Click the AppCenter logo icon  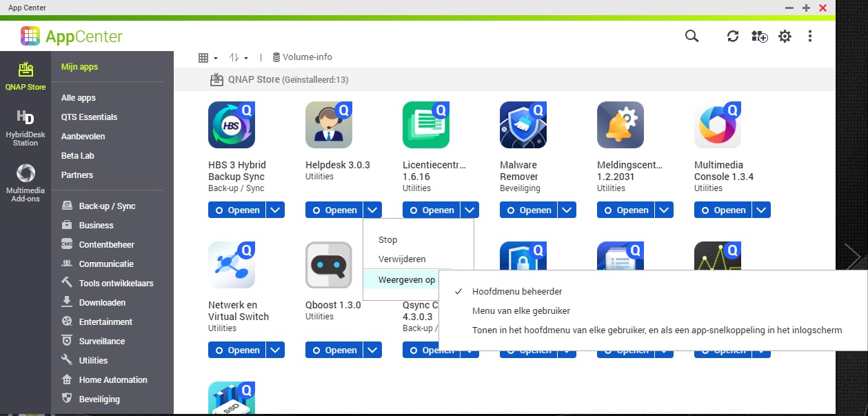point(30,36)
